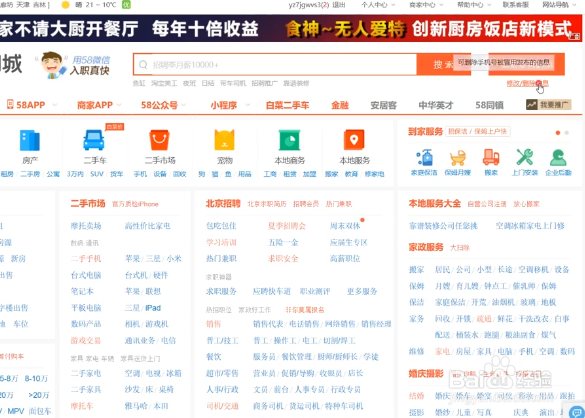This screenshot has height=418, width=585.
Task: Select the first orange carousel dot
Action: (x=558, y=133)
